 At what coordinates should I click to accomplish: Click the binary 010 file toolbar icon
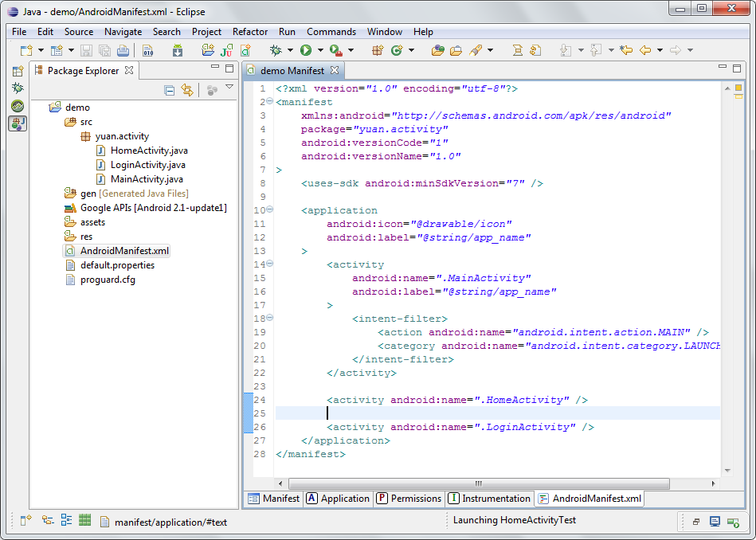[148, 50]
